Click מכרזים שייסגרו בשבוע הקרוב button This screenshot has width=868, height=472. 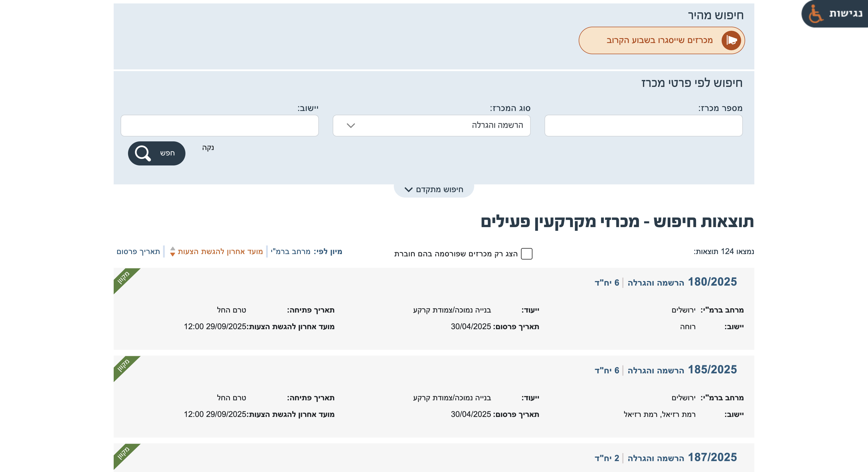coord(662,40)
